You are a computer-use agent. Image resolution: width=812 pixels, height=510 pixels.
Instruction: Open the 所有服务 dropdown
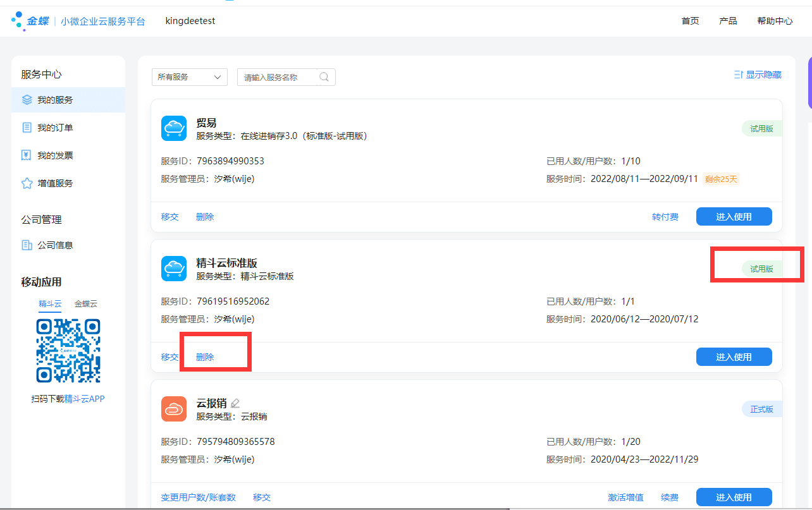coord(190,77)
